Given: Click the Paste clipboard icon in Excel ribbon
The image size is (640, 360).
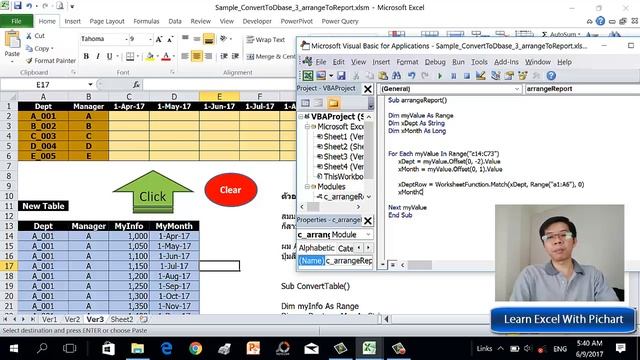Looking at the screenshot, I should [x=12, y=40].
